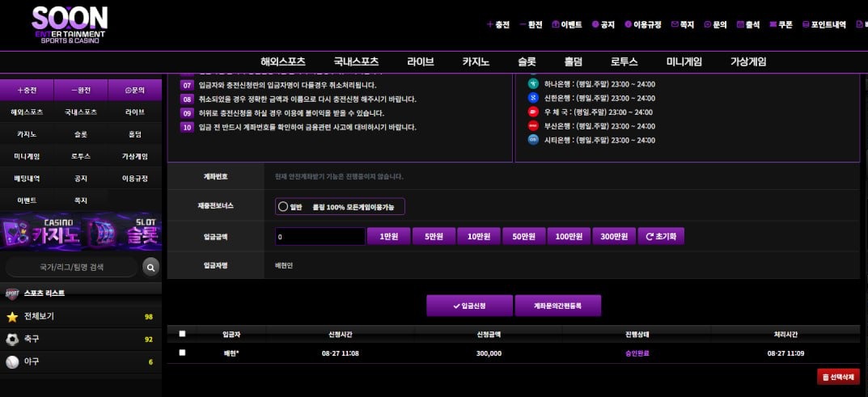Image resolution: width=868 pixels, height=397 pixels.
Task: Open the 카지노 tab in main navigation
Action: coord(476,61)
